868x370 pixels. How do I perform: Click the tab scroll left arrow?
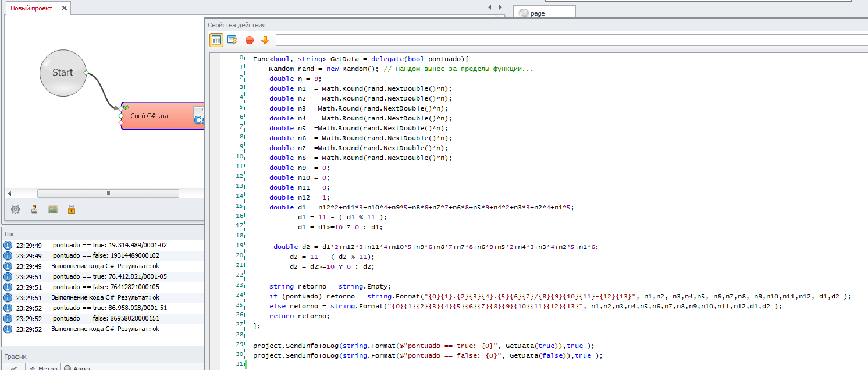(x=490, y=8)
